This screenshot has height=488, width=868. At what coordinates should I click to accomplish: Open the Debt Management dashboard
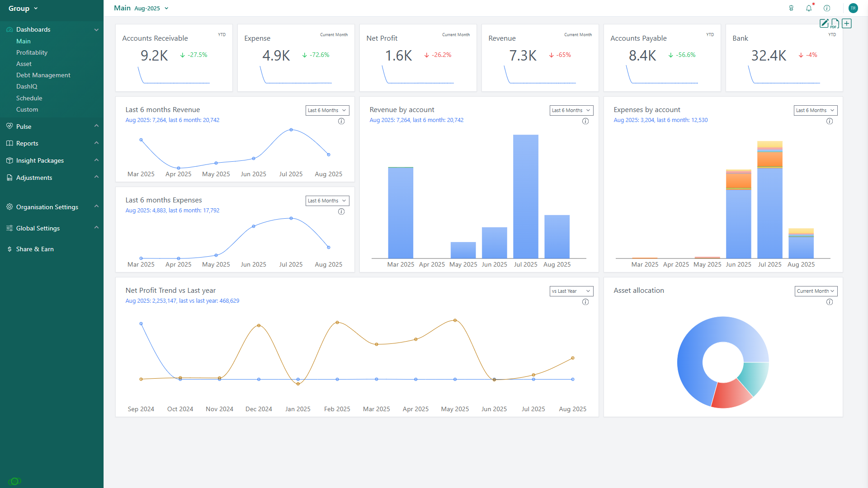43,75
